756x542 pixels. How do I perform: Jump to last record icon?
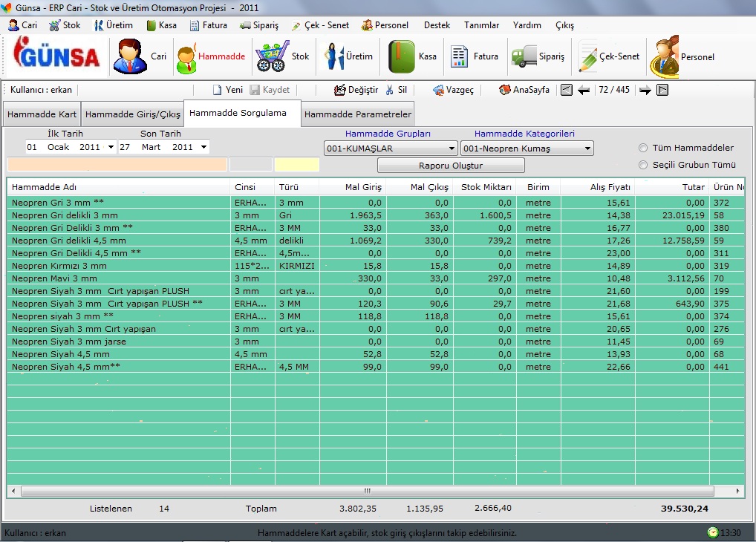[662, 90]
